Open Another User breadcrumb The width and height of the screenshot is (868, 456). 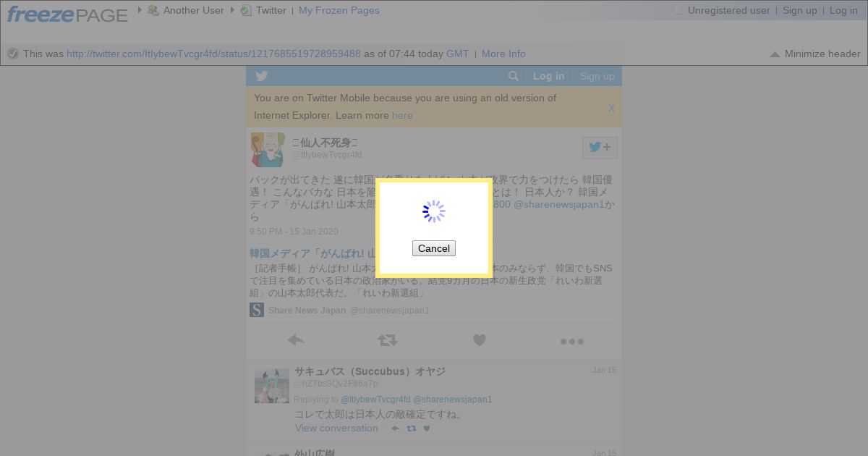point(193,10)
